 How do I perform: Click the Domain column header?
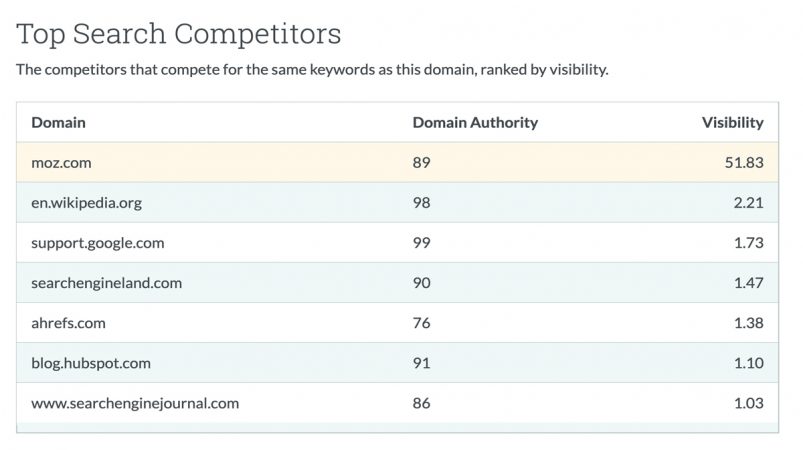tap(58, 122)
